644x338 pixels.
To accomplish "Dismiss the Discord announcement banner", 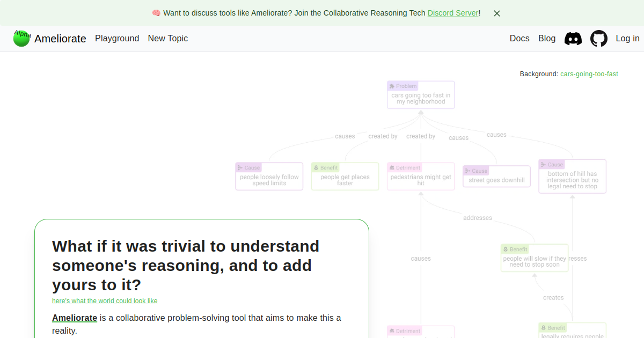I will pos(497,13).
